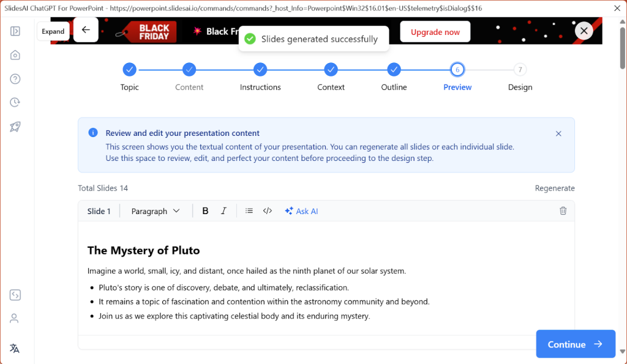This screenshot has width=627, height=364.
Task: Apply bulleted list formatting
Action: tap(249, 210)
